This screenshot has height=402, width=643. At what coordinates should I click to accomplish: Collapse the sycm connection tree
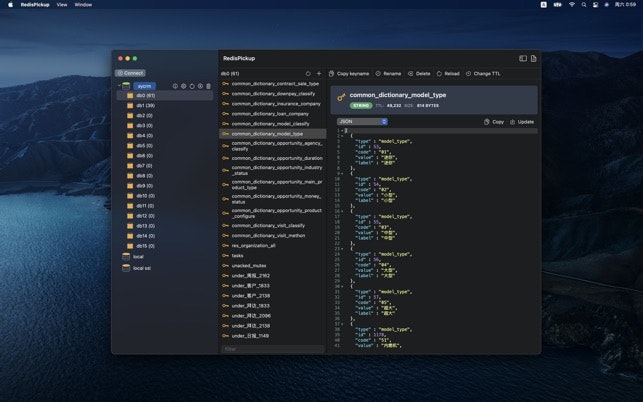[118, 86]
